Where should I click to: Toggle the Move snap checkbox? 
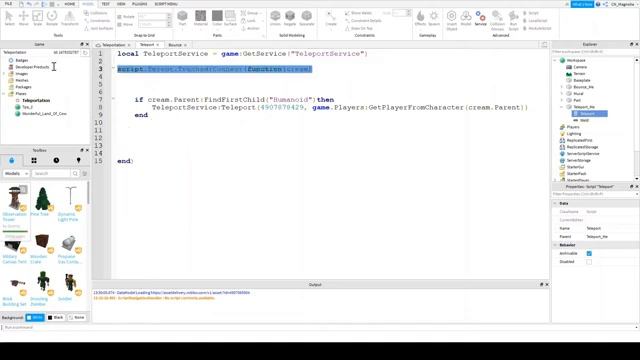120,24
